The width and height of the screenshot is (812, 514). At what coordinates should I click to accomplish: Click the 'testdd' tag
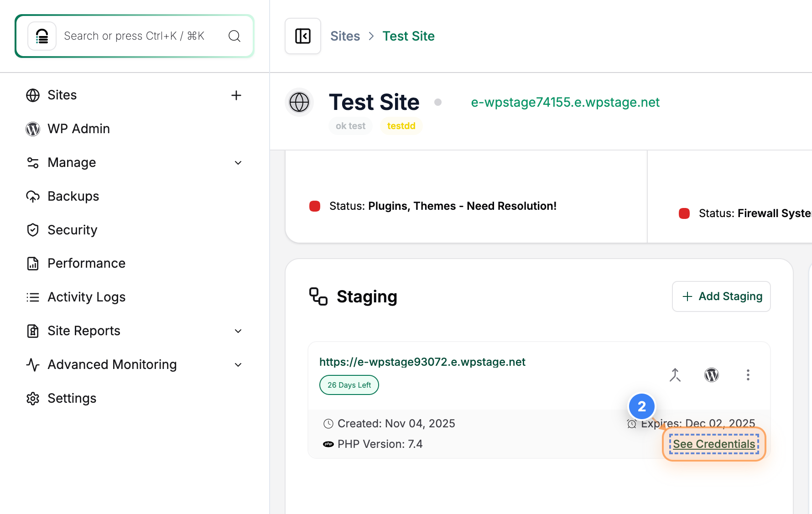401,126
